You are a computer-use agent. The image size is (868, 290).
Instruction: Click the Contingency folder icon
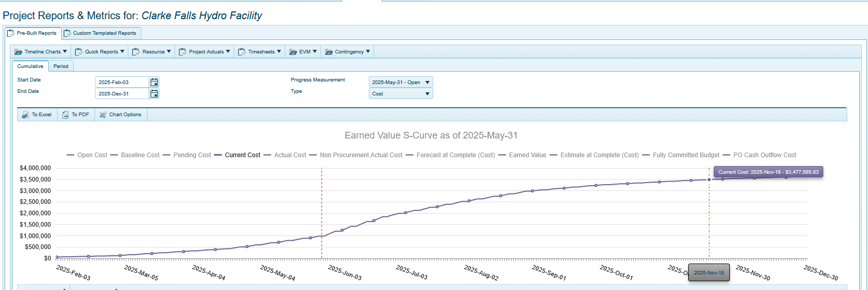[329, 52]
